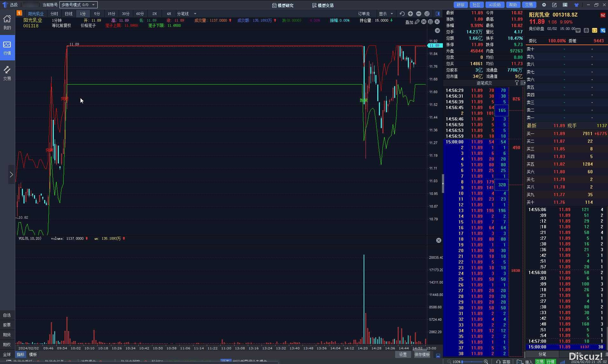This screenshot has height=364, width=608.
Task: Click the 保存模板 button
Action: point(422,354)
